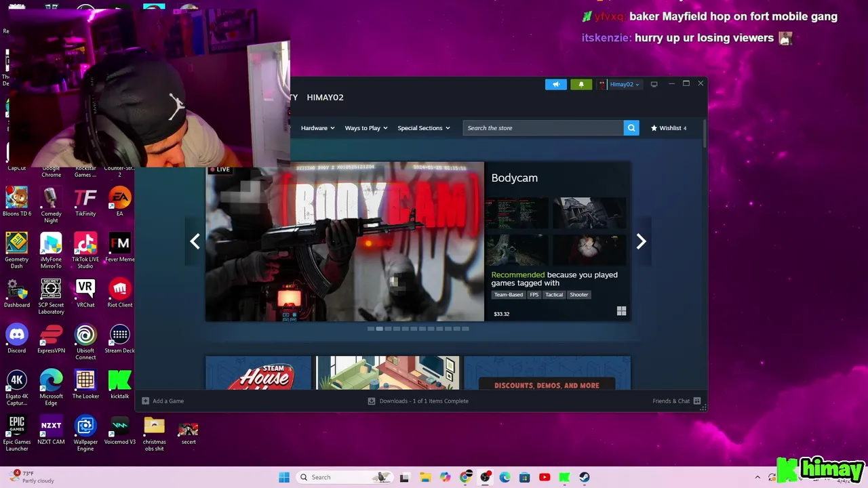Open the Bodycam featured banner image

pos(344,241)
